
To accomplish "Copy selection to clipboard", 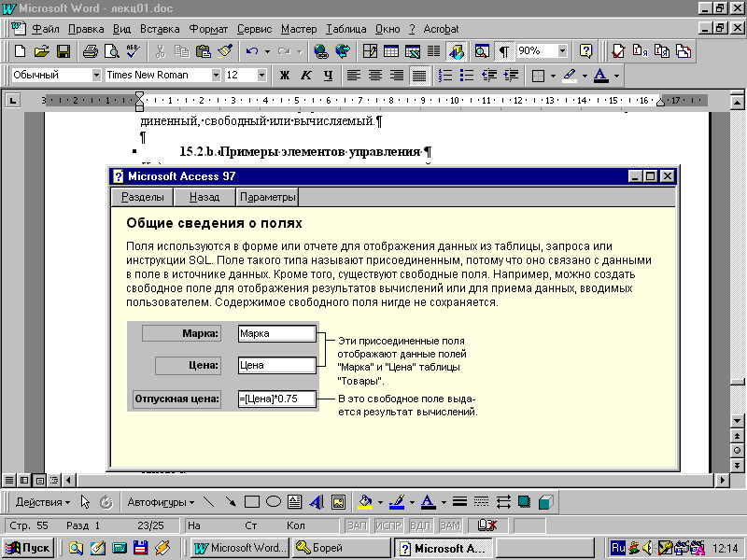I will 181,51.
